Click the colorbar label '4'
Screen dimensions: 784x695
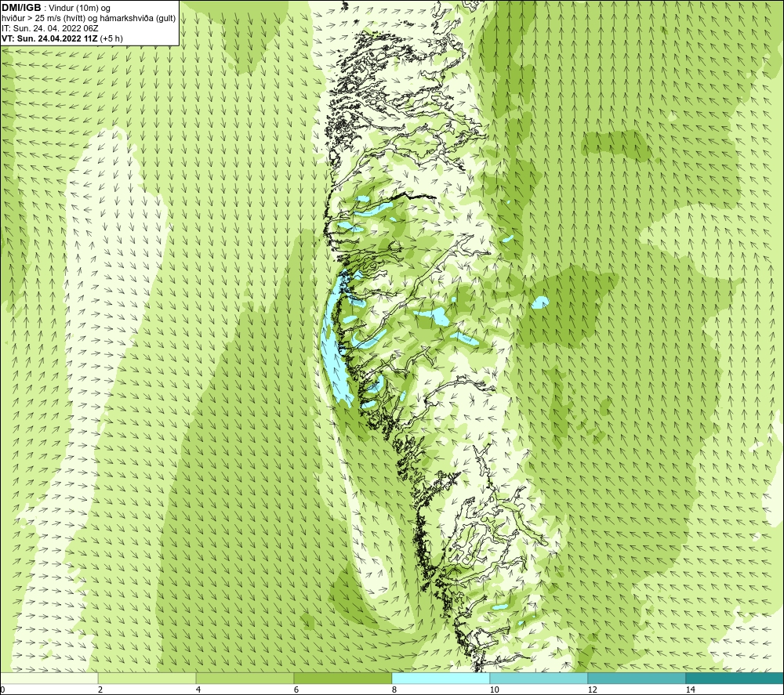tap(198, 690)
